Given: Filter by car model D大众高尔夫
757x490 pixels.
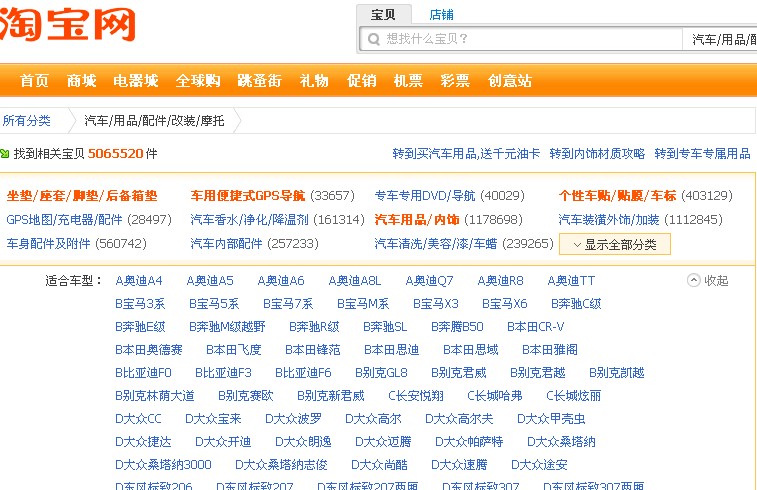Looking at the screenshot, I should click(459, 419).
